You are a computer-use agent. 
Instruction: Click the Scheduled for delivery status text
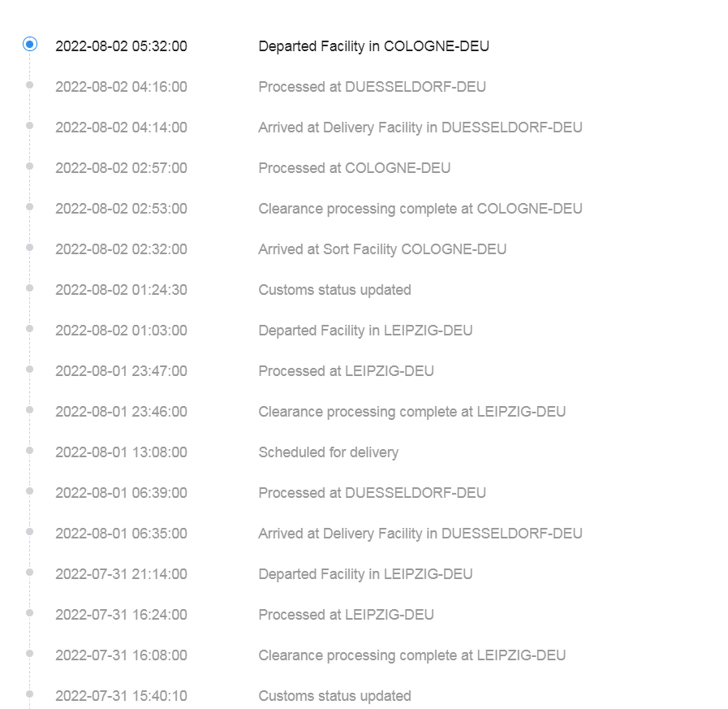(328, 452)
